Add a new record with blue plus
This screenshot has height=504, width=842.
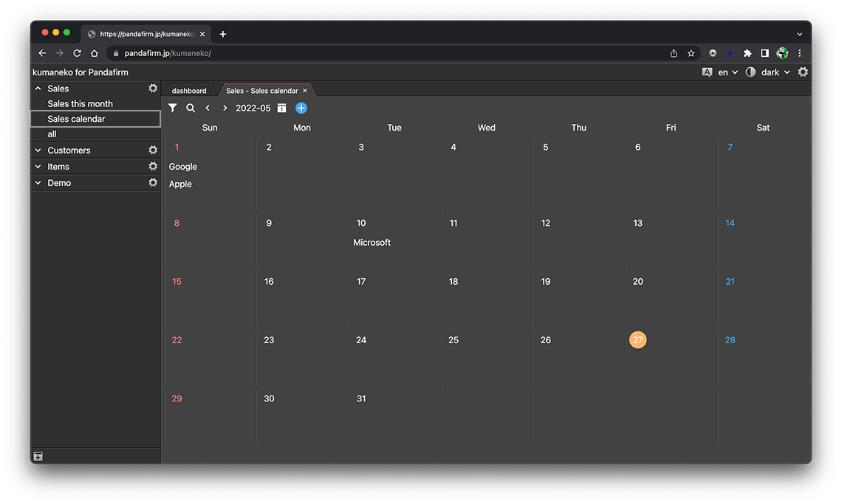coord(301,108)
